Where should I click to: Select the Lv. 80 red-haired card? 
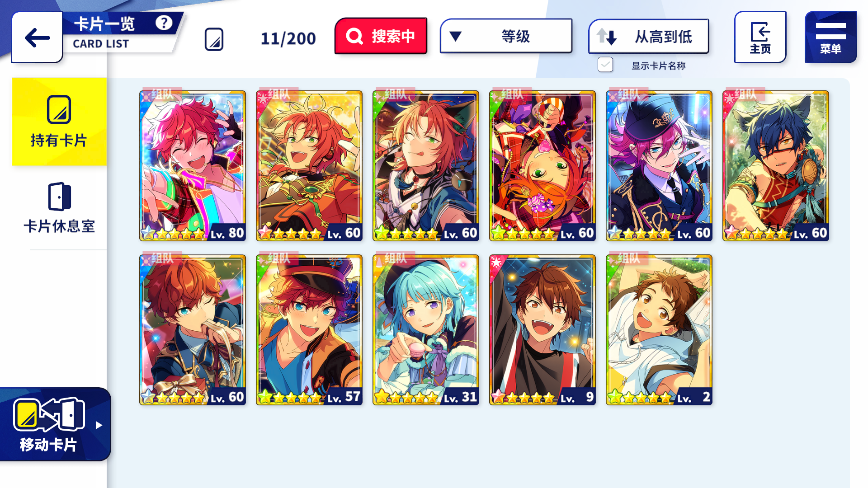pyautogui.click(x=193, y=166)
